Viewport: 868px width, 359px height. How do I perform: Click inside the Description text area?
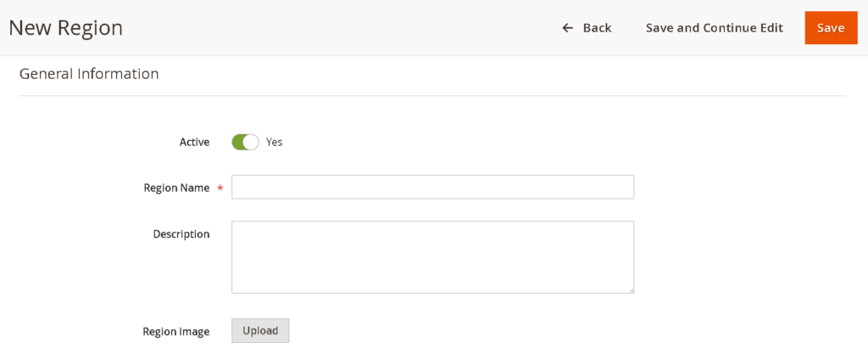click(432, 256)
